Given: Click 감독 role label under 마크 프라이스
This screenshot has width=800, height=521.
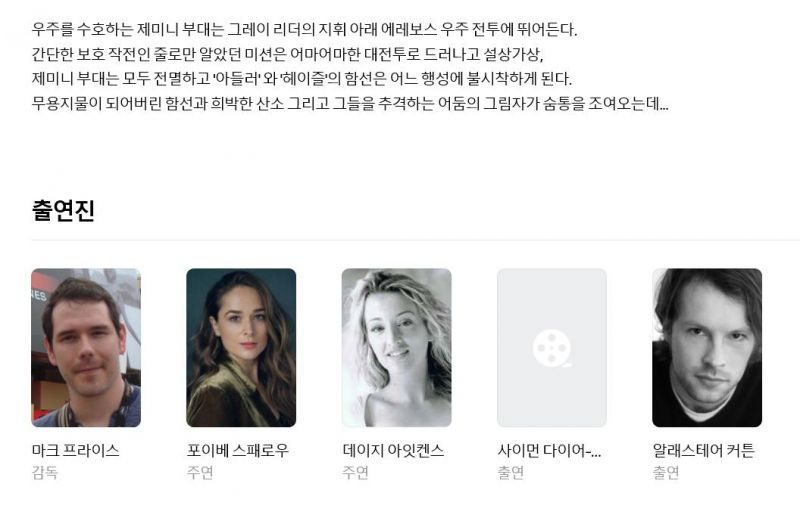Looking at the screenshot, I should (x=45, y=473).
